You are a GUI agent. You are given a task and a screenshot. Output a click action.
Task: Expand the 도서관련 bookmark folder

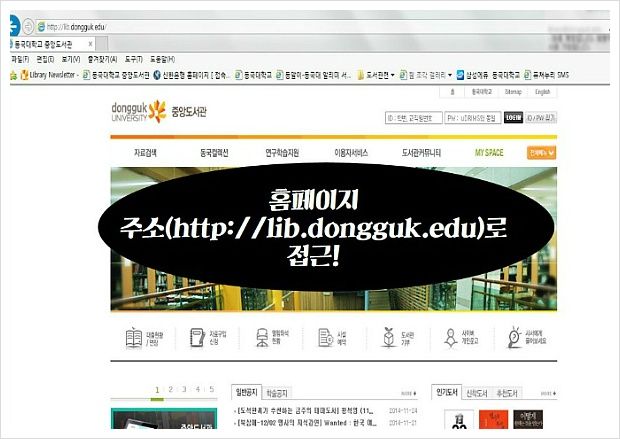pos(376,75)
